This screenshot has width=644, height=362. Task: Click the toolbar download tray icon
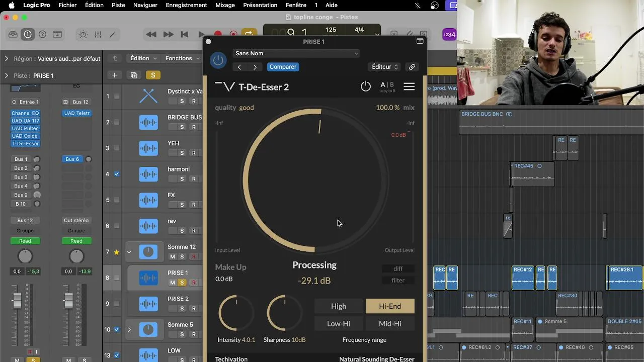57,34
